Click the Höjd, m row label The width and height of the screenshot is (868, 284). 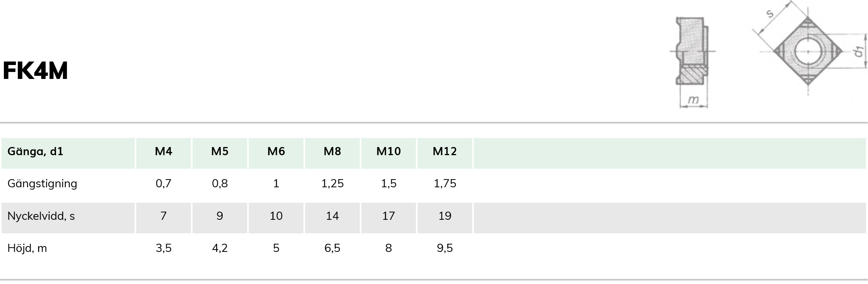[27, 248]
